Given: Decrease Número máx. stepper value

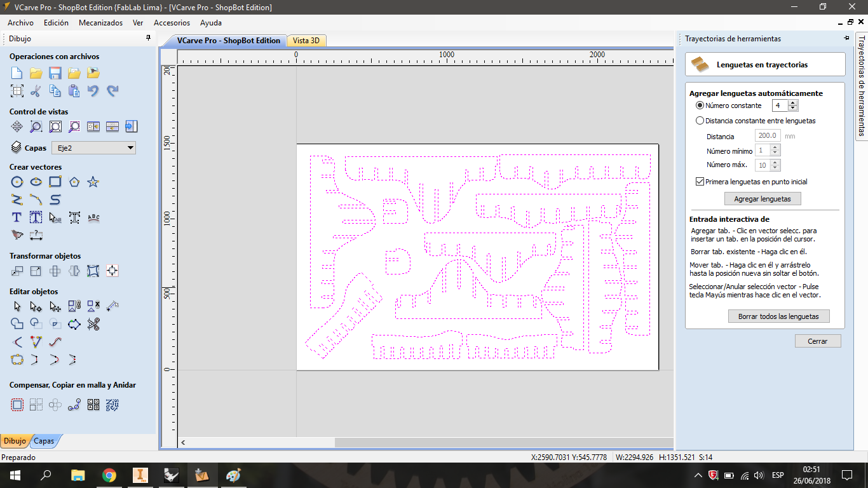Looking at the screenshot, I should 775,168.
